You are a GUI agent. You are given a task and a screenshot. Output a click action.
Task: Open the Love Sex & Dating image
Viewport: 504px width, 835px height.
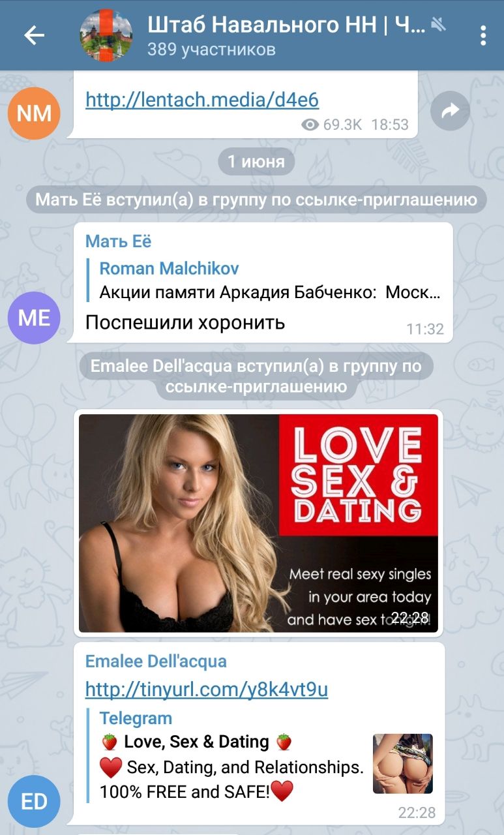pos(258,523)
